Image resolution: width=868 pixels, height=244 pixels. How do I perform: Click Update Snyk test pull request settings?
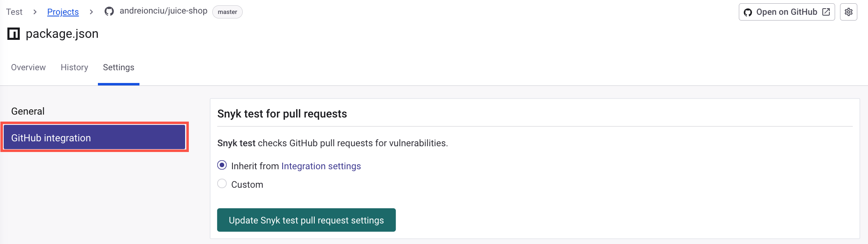pyautogui.click(x=306, y=220)
